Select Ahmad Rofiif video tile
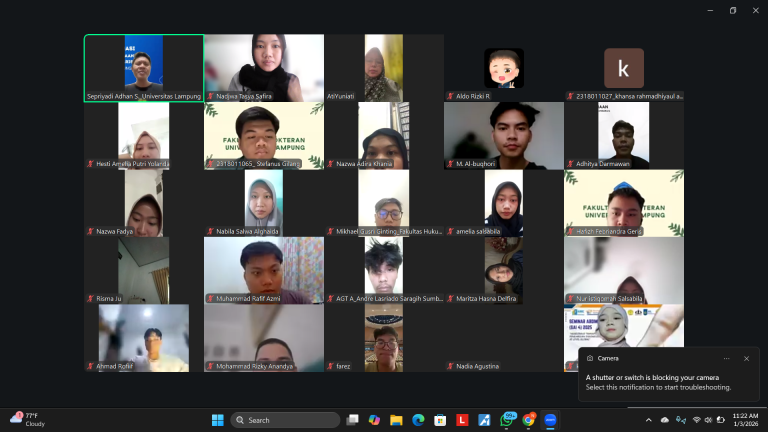 pos(144,338)
